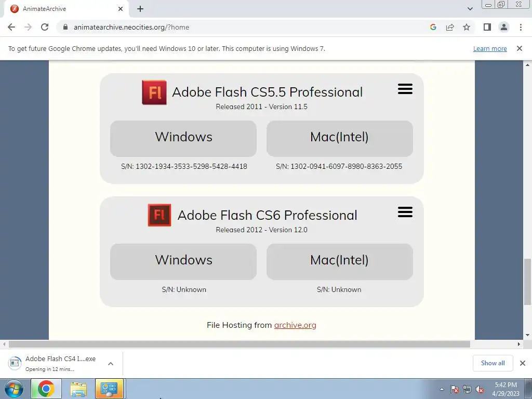Click S/N: Unknown under CS6 Mac
The image size is (532, 399).
point(339,289)
